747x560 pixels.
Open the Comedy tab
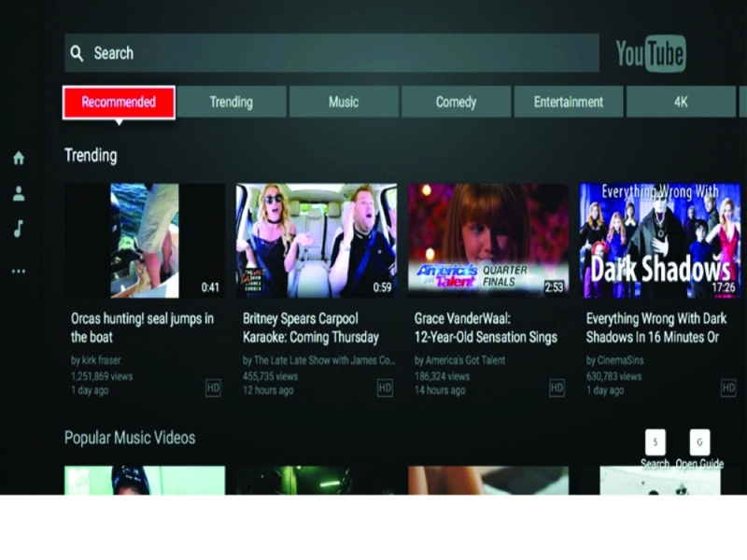click(x=456, y=102)
